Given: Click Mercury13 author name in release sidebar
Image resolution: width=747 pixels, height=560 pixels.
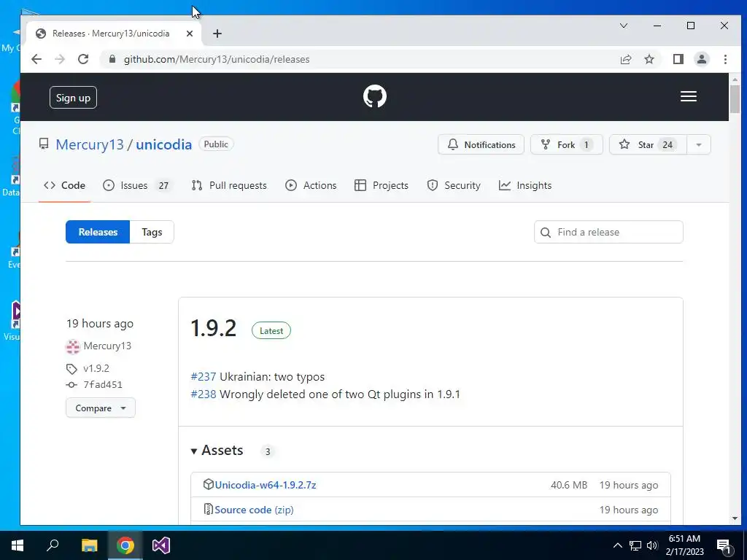Looking at the screenshot, I should [x=107, y=346].
